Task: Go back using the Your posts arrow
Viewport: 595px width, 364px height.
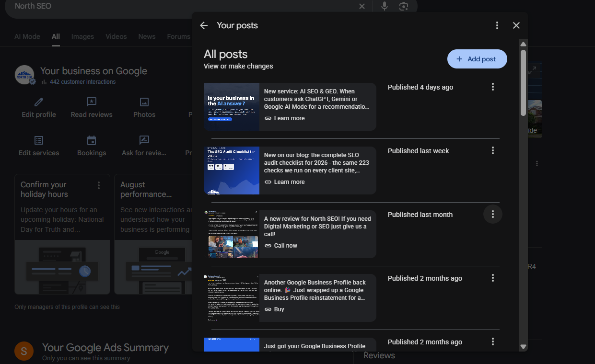Action: click(x=204, y=25)
